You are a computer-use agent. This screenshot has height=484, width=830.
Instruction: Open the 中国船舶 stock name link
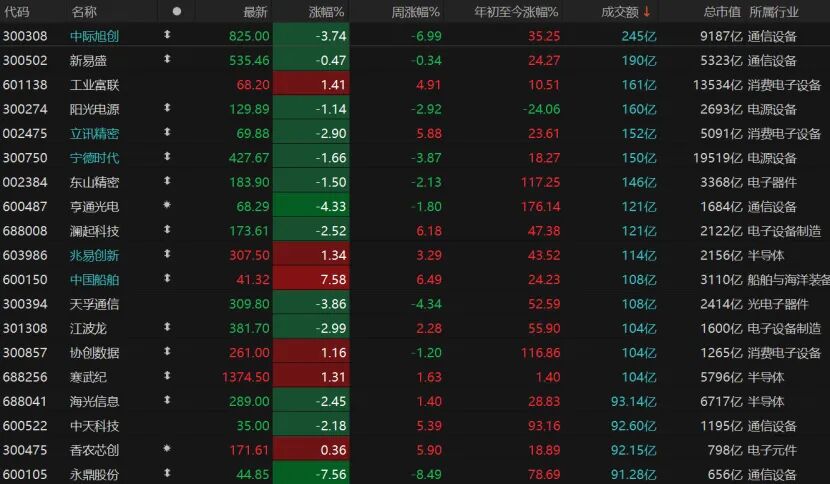94,280
